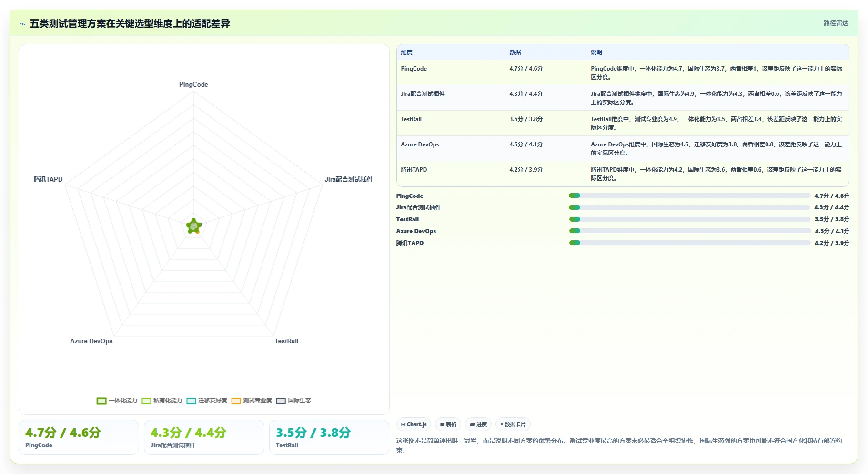
Task: Click the 表格 tag
Action: pyautogui.click(x=448, y=424)
